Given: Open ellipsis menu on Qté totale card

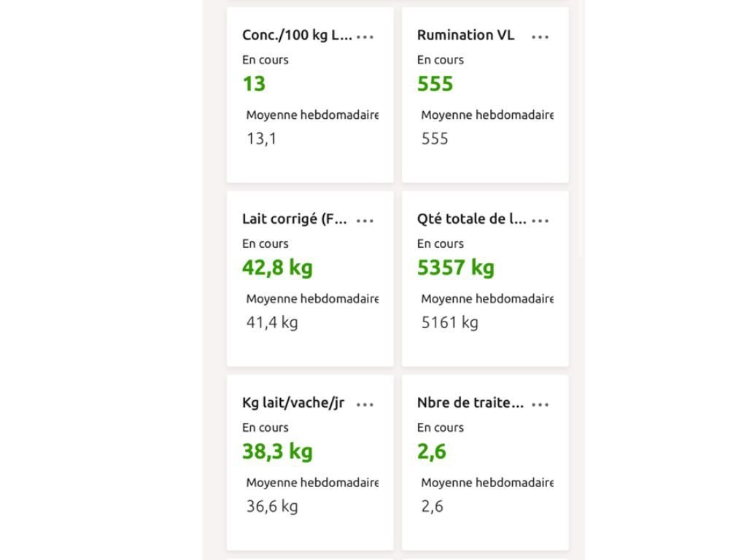Looking at the screenshot, I should (541, 219).
